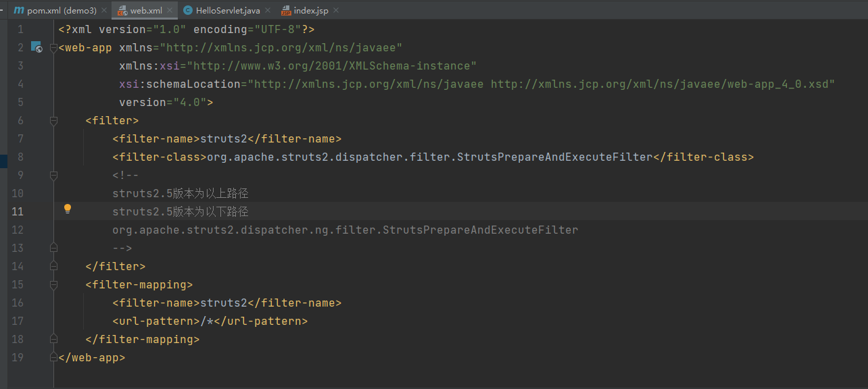Click struts2 filter-name text on line 16
The width and height of the screenshot is (868, 389).
[x=224, y=303]
